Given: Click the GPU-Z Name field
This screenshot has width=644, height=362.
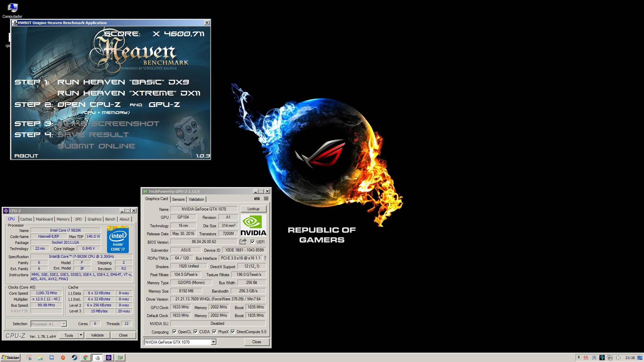Looking at the screenshot, I should click(x=204, y=209).
